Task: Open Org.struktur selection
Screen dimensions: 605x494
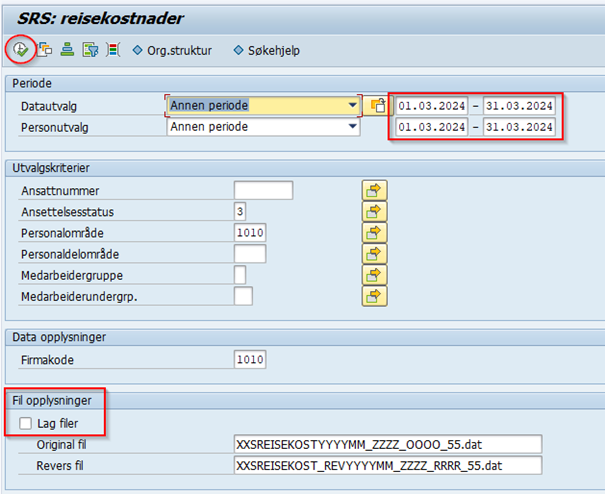Action: [x=172, y=51]
